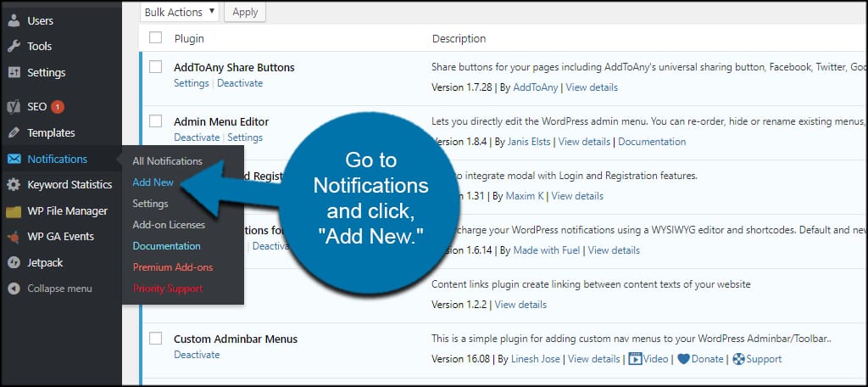Viewport: 868px width, 387px height.
Task: View details for Custom Adminbar Menus 16.08
Action: pos(594,359)
